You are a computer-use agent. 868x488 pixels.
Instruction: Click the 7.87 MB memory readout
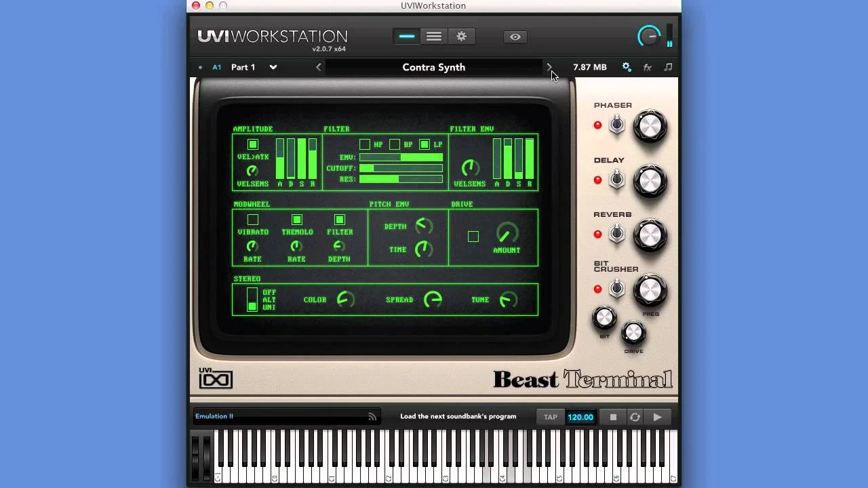click(590, 67)
